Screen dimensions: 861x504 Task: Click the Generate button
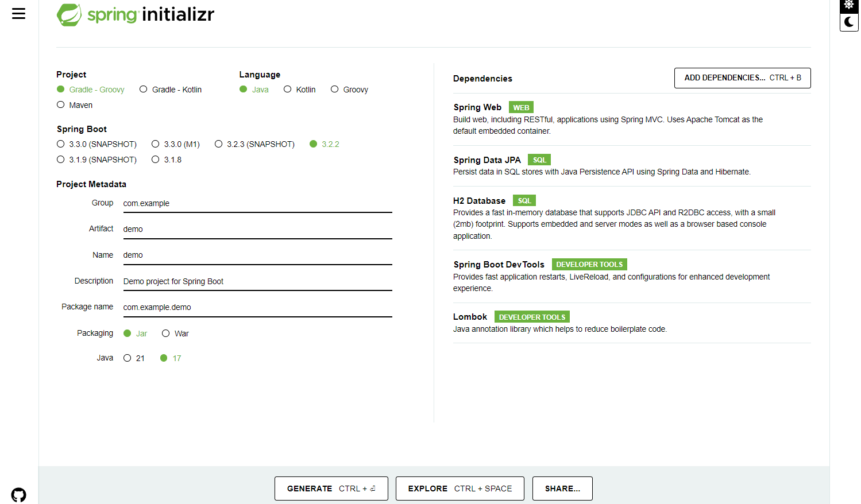(331, 489)
